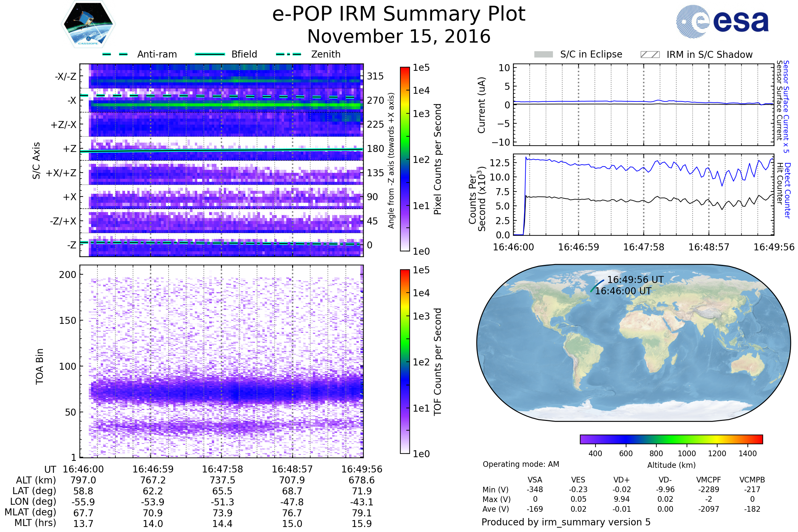Click the 16:49:56 UT map label

(x=635, y=280)
